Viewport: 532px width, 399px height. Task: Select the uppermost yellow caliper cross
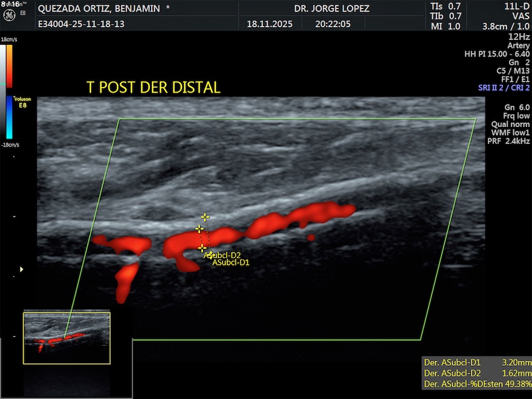(206, 217)
